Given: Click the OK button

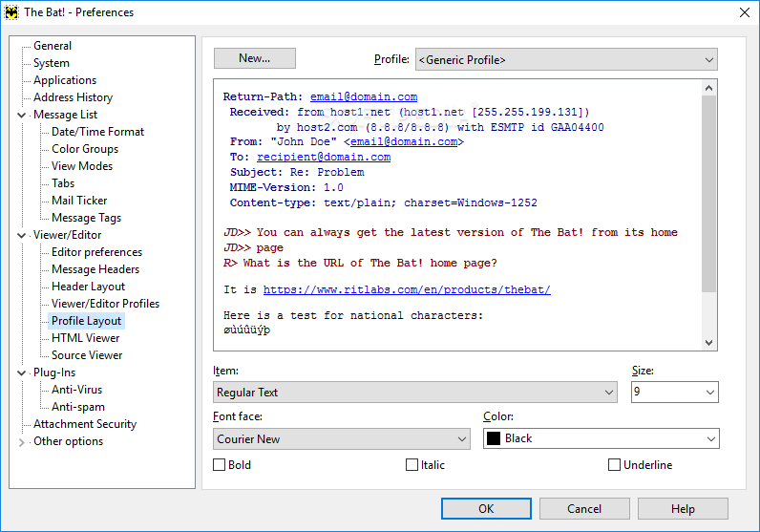Looking at the screenshot, I should pyautogui.click(x=486, y=509).
